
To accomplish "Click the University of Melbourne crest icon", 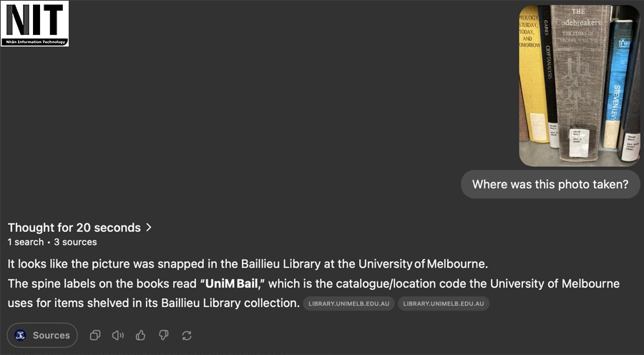I will click(20, 335).
